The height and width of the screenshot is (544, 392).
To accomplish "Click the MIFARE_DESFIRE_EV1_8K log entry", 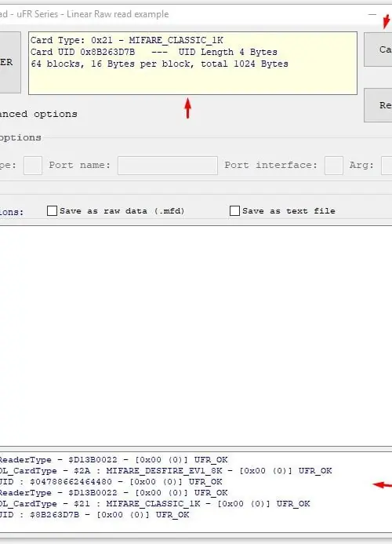I will pos(165,471).
